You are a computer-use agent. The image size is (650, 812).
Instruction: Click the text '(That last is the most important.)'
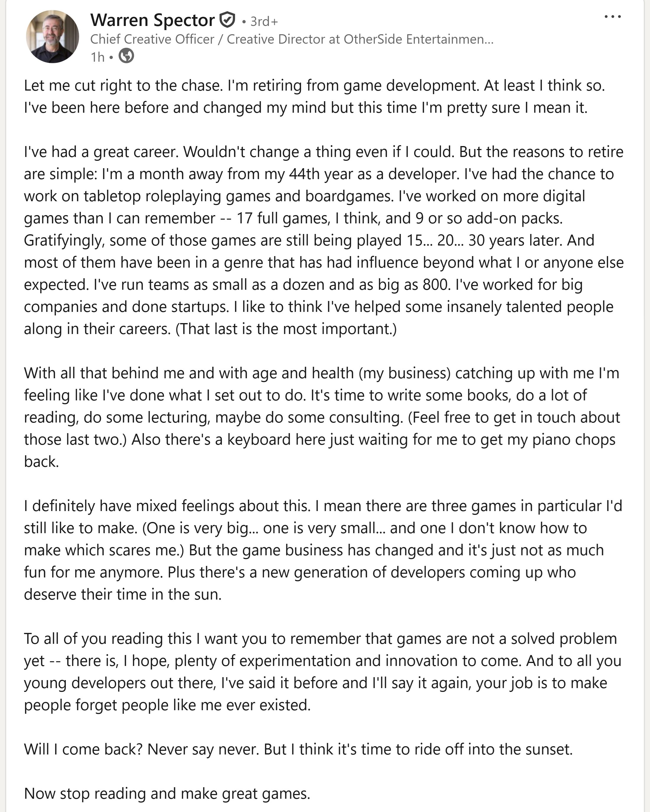[286, 329]
